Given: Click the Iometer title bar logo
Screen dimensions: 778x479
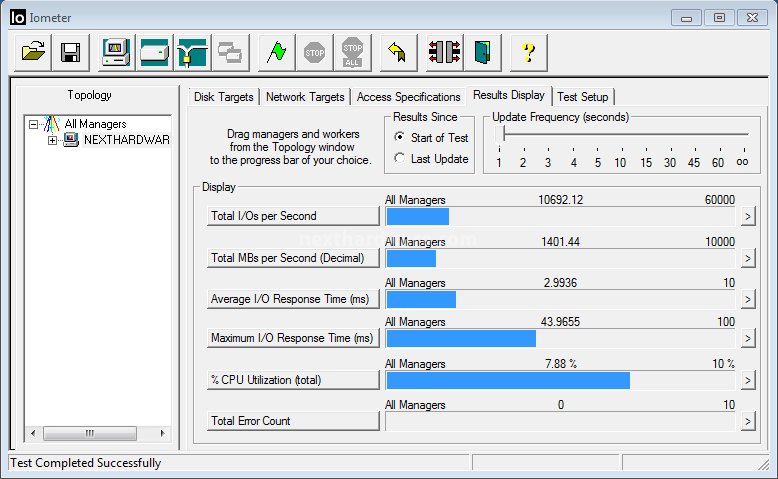Looking at the screenshot, I should point(17,17).
